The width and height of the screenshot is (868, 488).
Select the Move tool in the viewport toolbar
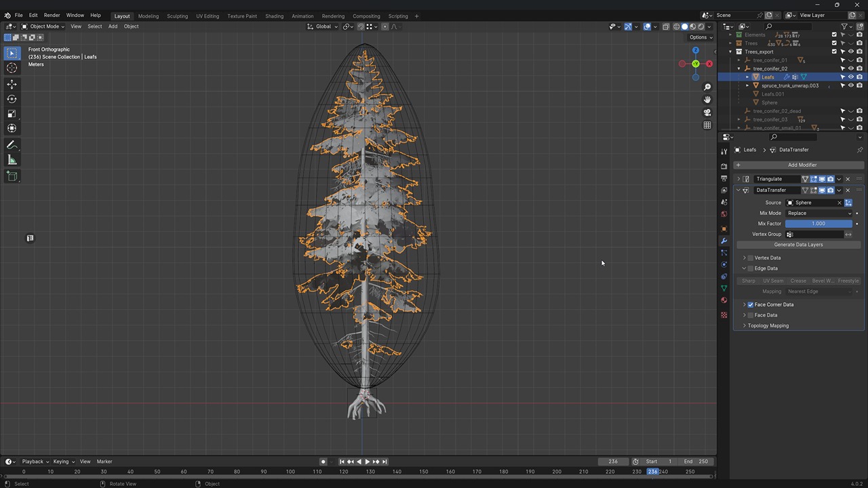coord(12,83)
